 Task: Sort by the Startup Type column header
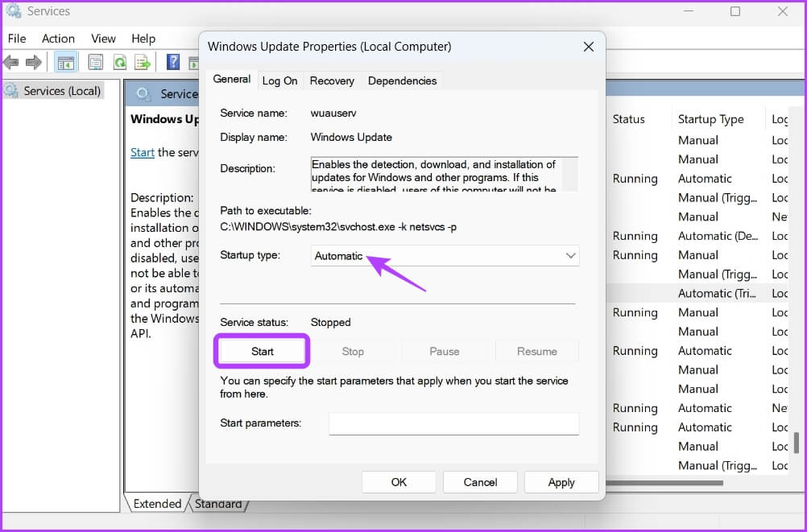click(711, 119)
